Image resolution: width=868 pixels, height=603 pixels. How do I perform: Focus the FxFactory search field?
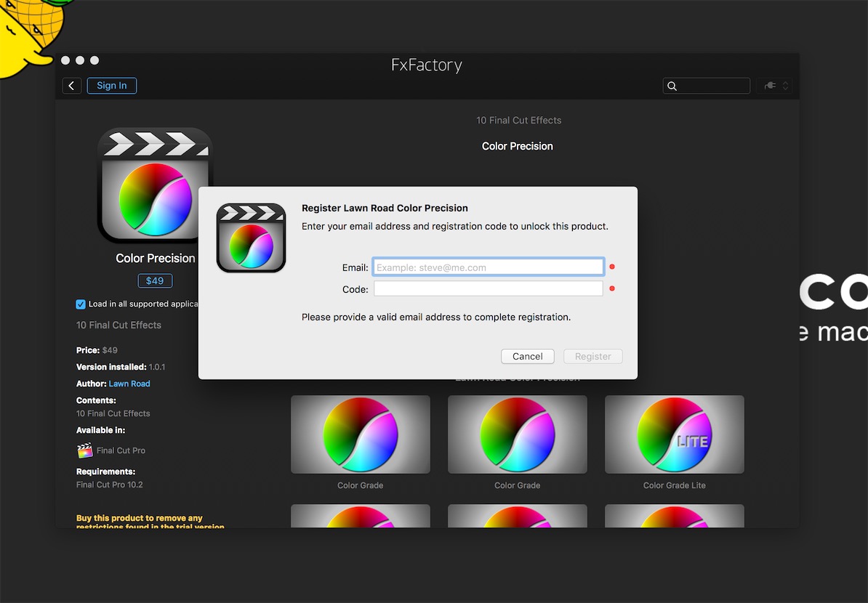(707, 86)
